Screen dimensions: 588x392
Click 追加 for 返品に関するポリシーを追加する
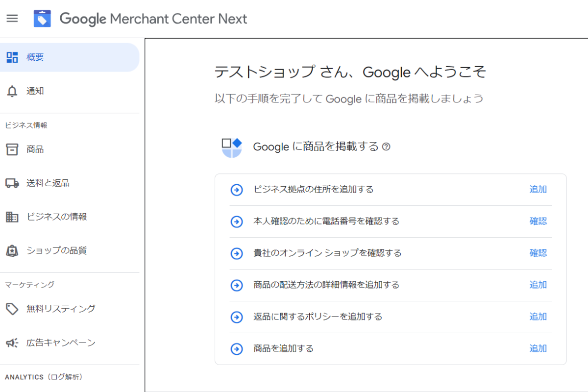(538, 317)
